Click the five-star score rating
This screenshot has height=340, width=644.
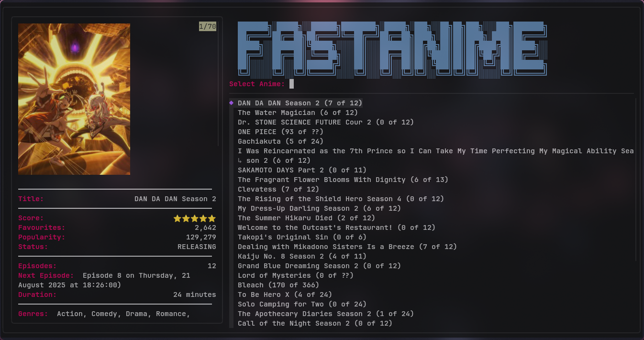click(194, 218)
